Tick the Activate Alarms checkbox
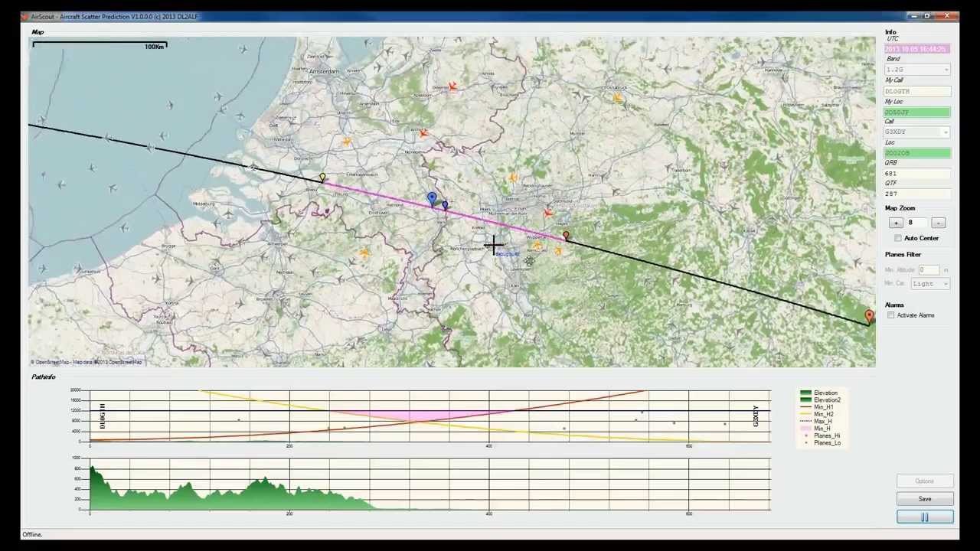Viewport: 980px width, 551px height. point(891,315)
